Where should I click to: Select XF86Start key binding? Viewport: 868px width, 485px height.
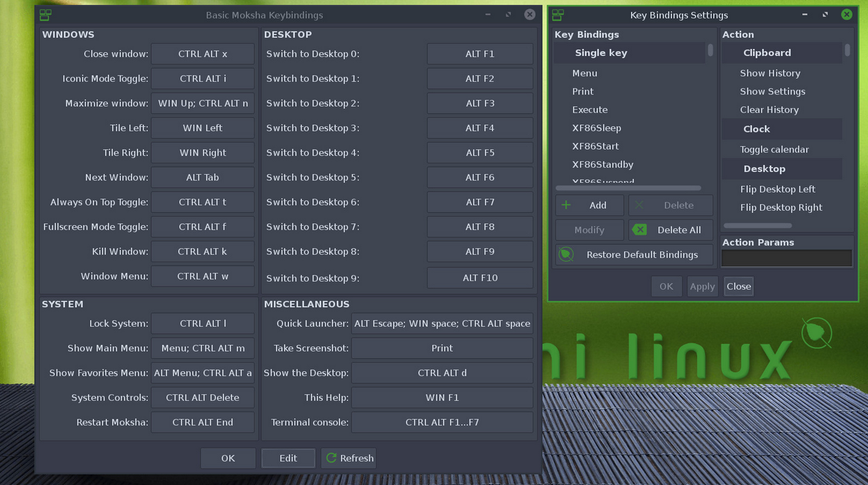[x=629, y=146]
